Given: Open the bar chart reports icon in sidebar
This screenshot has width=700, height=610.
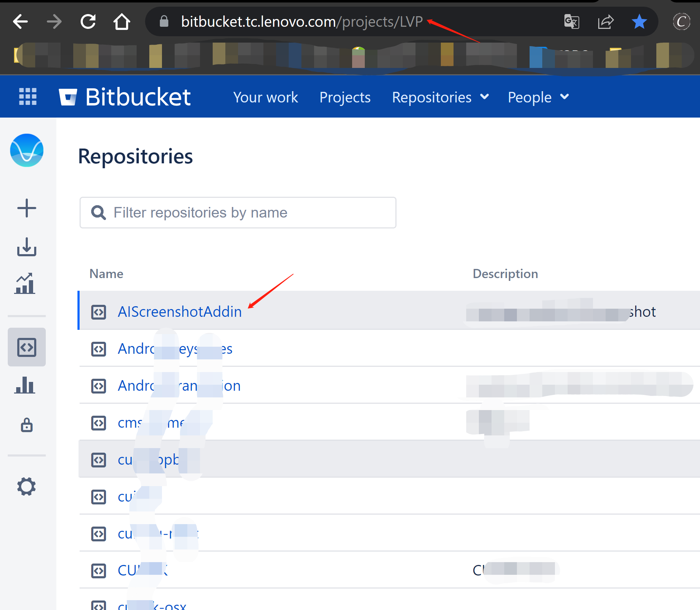Looking at the screenshot, I should tap(25, 385).
